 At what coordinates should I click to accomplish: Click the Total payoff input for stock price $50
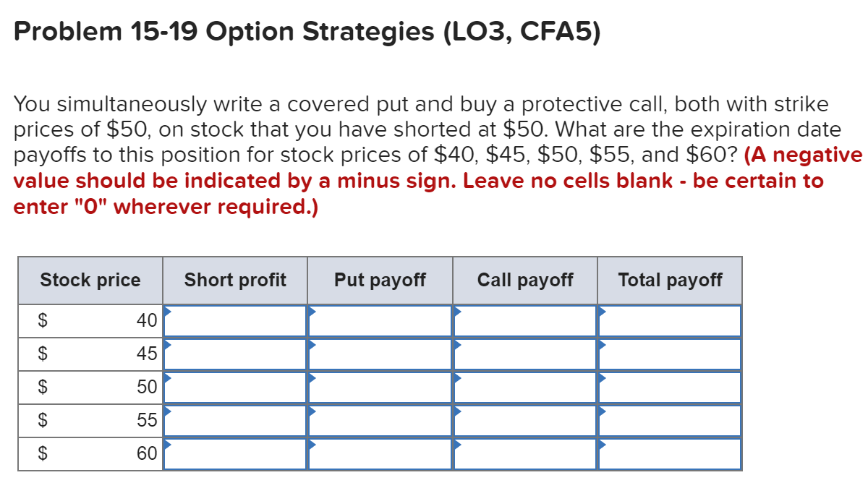click(x=669, y=387)
